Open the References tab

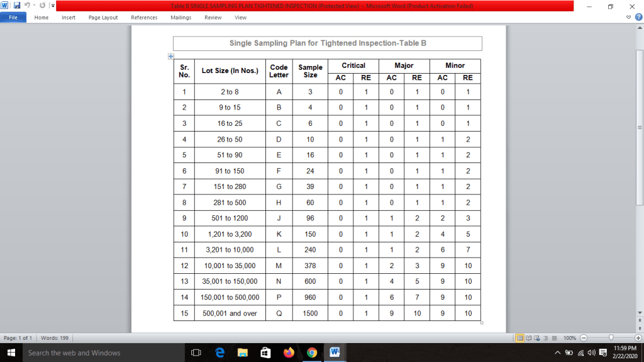[144, 18]
